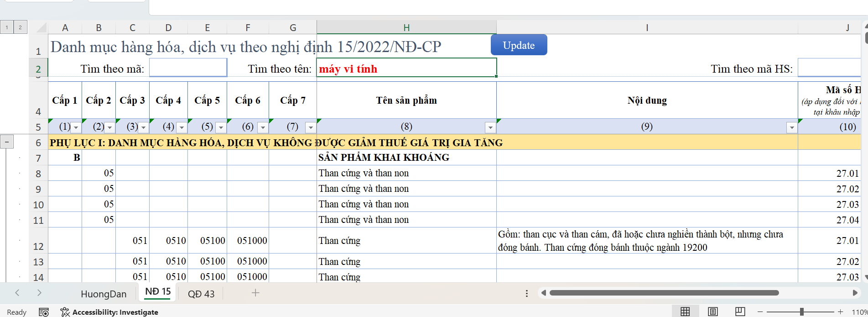This screenshot has height=317, width=868.
Task: Collapse the grouped rows with minus button
Action: [7, 142]
